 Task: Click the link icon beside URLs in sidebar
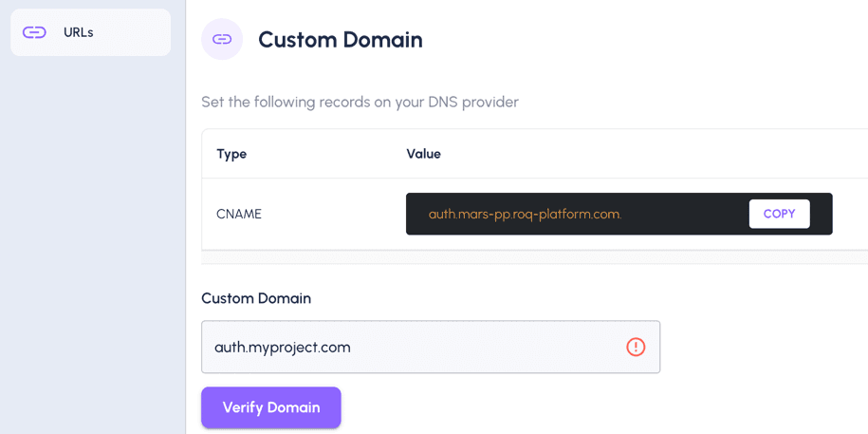[x=34, y=32]
